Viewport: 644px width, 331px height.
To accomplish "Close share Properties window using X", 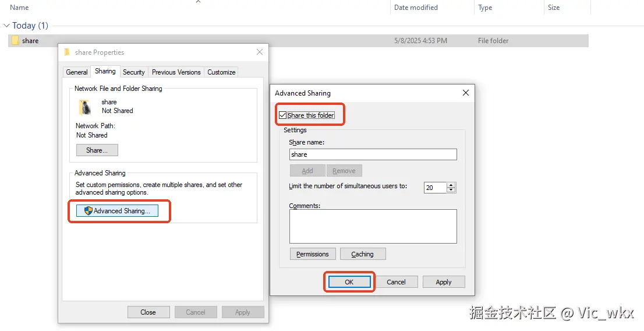I will [x=260, y=52].
